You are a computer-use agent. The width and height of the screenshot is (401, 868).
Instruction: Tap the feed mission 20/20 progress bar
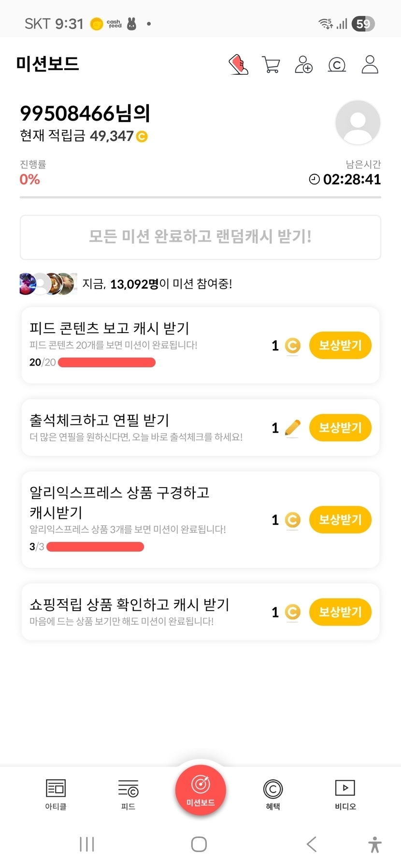coord(107,363)
